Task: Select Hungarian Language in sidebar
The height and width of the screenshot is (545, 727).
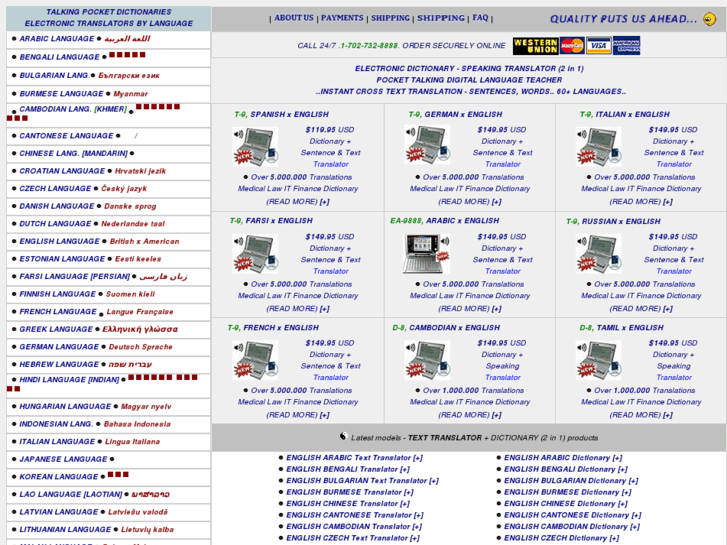Action: pyautogui.click(x=65, y=407)
